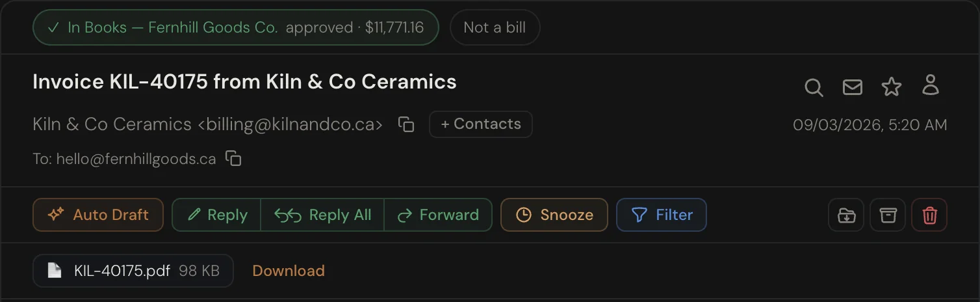The width and height of the screenshot is (980, 302).
Task: Add sender via + Contacts button
Action: click(481, 124)
